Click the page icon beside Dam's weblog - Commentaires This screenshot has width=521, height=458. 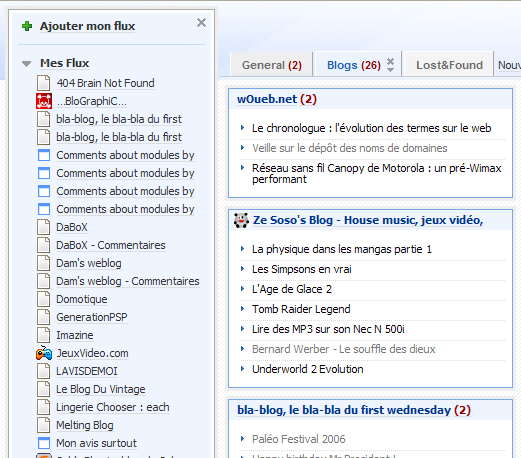coord(44,281)
